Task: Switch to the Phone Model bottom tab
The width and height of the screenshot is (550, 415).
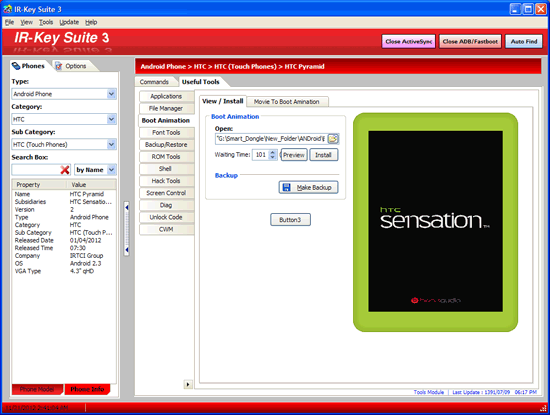Action: click(x=37, y=389)
